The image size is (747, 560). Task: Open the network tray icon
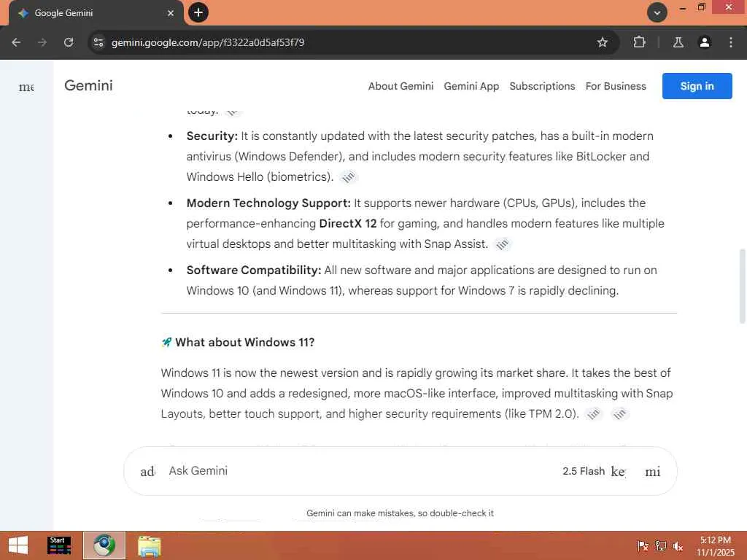[x=660, y=546]
